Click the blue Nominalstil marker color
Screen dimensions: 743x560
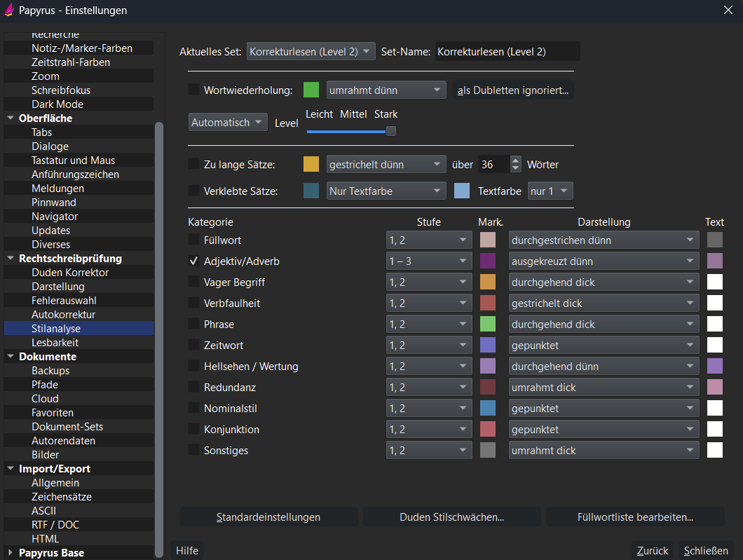[x=488, y=409]
